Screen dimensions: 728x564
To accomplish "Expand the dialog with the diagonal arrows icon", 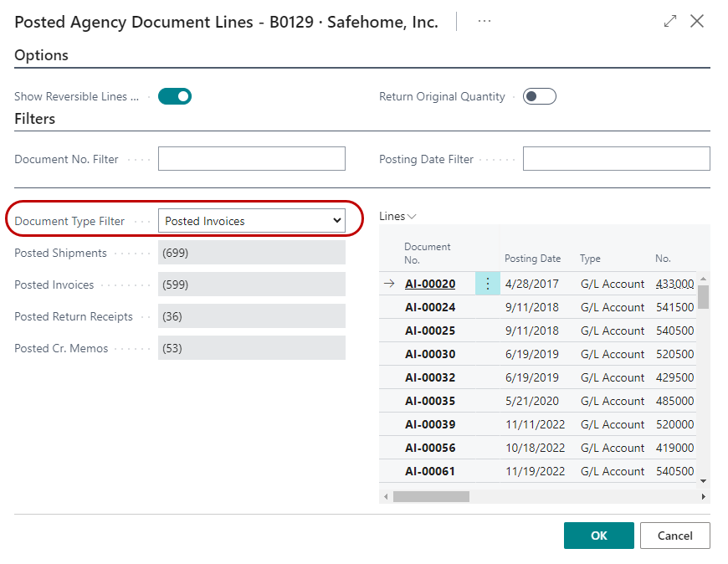I will pos(669,22).
